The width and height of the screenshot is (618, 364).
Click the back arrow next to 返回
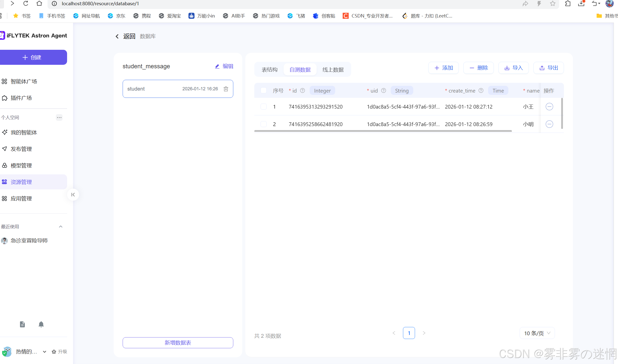[117, 37]
